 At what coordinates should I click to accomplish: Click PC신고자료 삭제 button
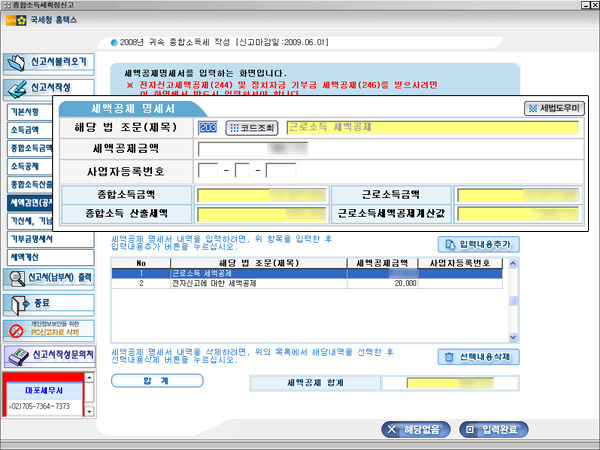click(49, 330)
